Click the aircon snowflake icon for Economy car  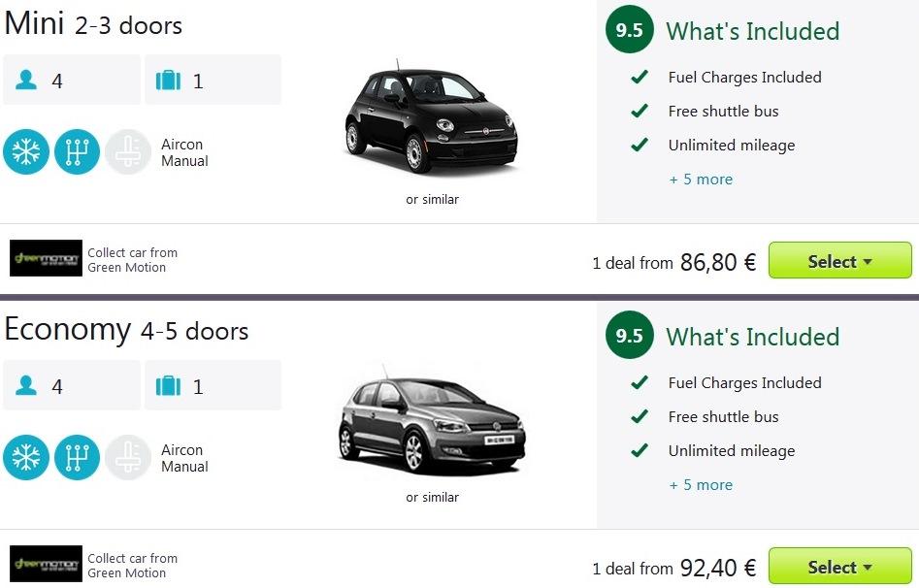[x=26, y=458]
